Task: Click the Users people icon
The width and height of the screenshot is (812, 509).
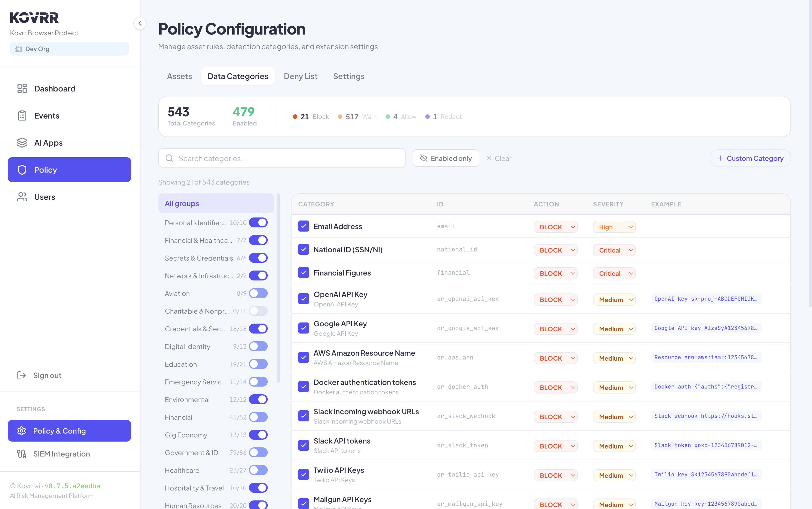Action: (22, 197)
